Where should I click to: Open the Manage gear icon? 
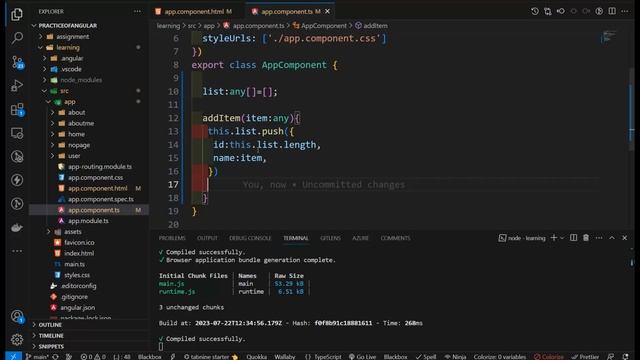17,339
